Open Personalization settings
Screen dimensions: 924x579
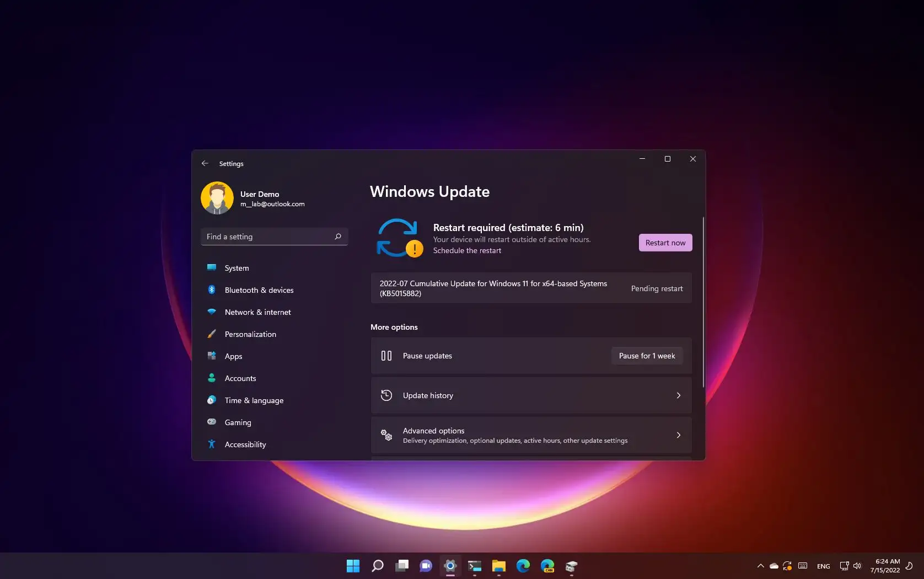[x=250, y=334]
